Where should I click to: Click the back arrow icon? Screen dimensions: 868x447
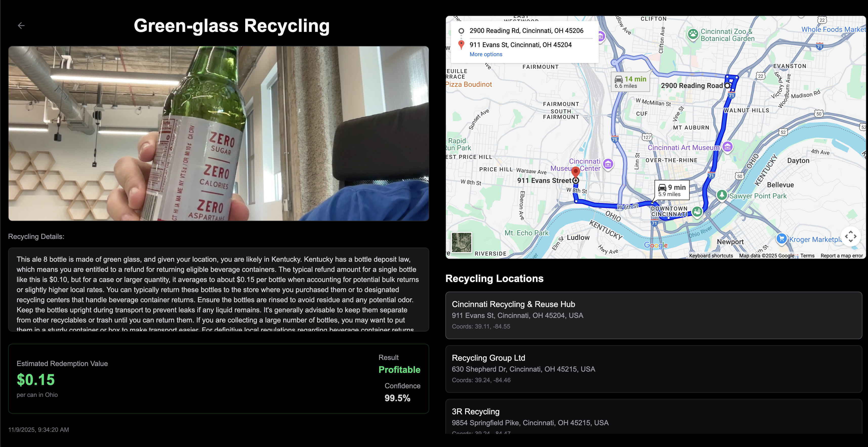pyautogui.click(x=21, y=26)
